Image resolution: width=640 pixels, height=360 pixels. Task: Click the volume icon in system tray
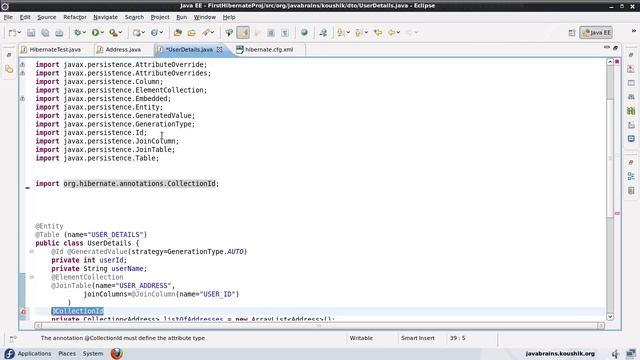click(x=615, y=353)
